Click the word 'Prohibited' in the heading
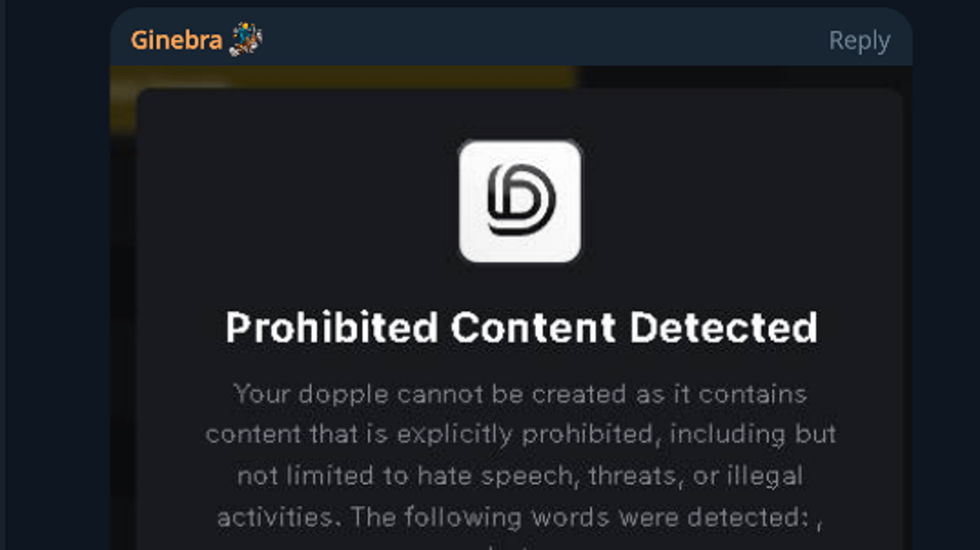Viewport: 980px width, 550px height. click(332, 327)
